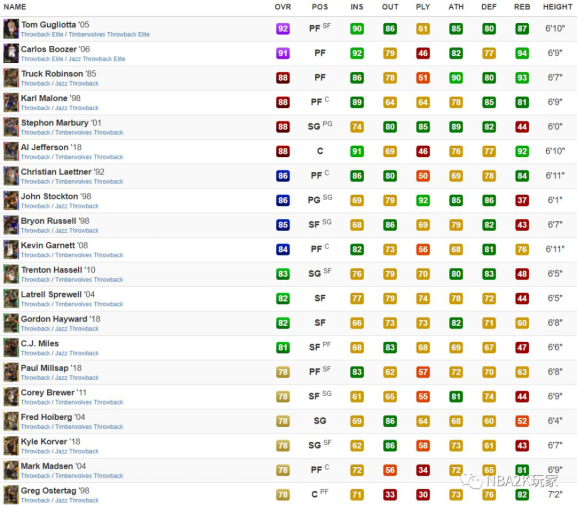This screenshot has height=506, width=577.
Task: Open the Bryon Russell '98 name link
Action: pos(55,221)
